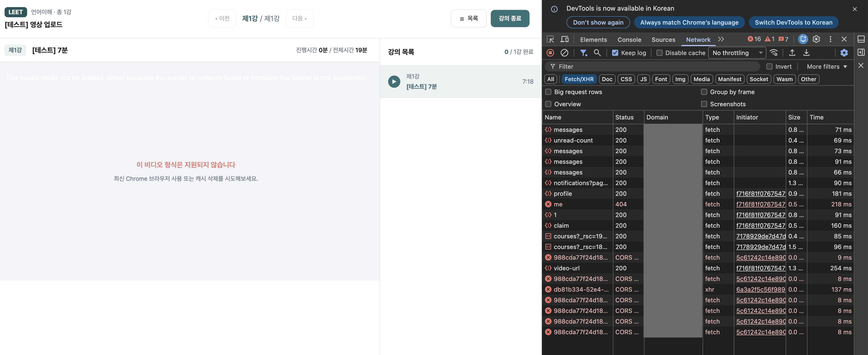Click 강의 종료 button
Screen dimensions: 868x355
click(x=510, y=19)
